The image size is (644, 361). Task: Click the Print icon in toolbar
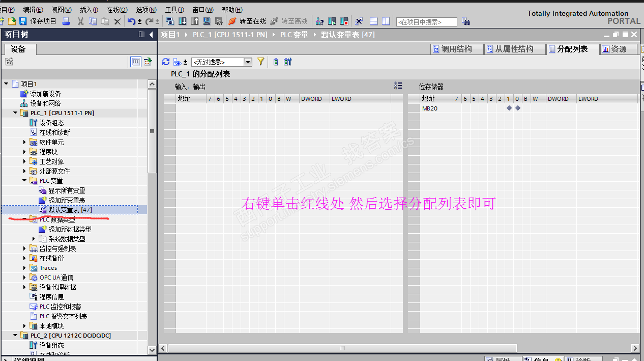(x=66, y=21)
